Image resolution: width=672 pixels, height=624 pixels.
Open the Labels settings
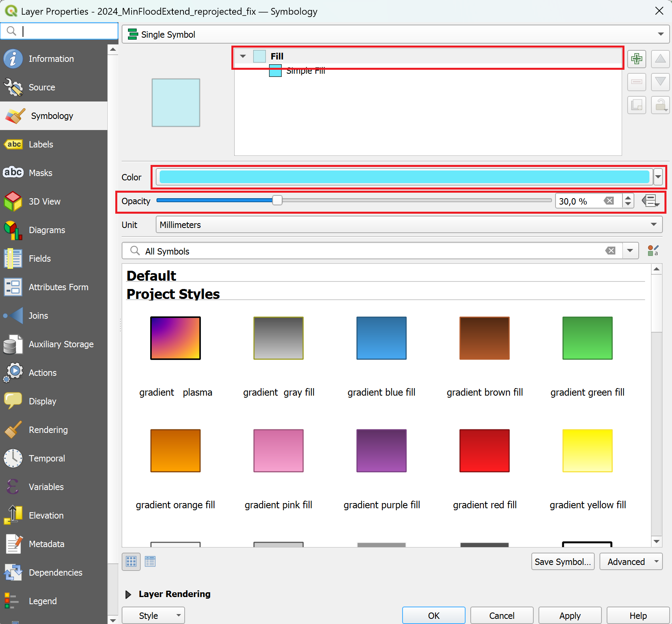pos(53,144)
